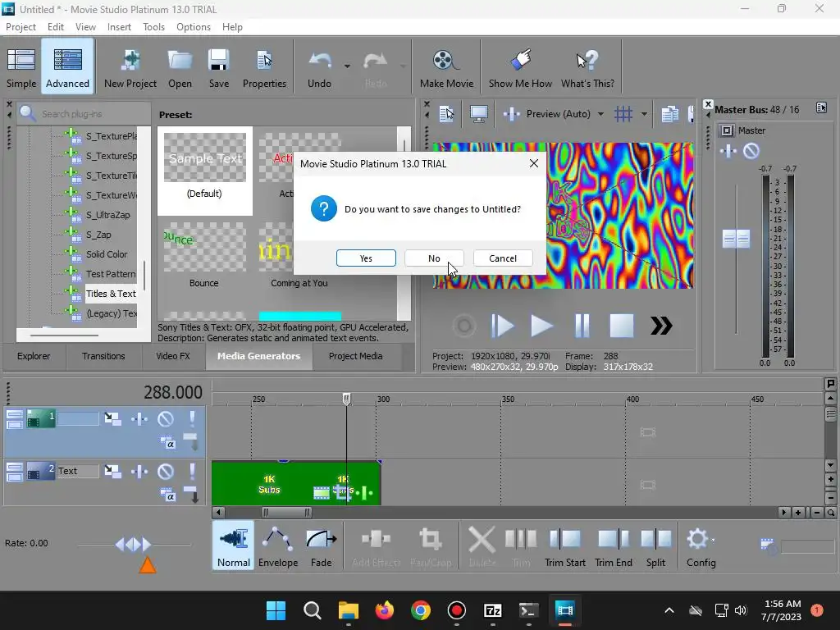The width and height of the screenshot is (840, 630).
Task: Mute video track 1
Action: (x=166, y=418)
